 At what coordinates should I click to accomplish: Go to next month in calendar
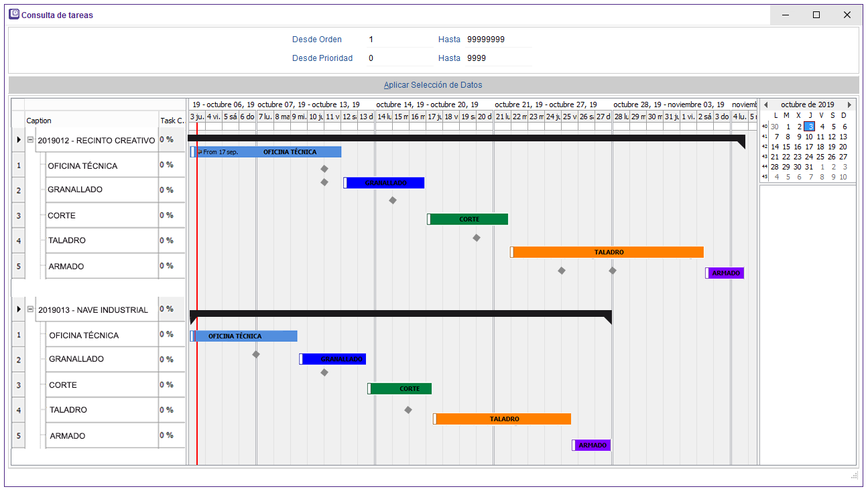(849, 104)
